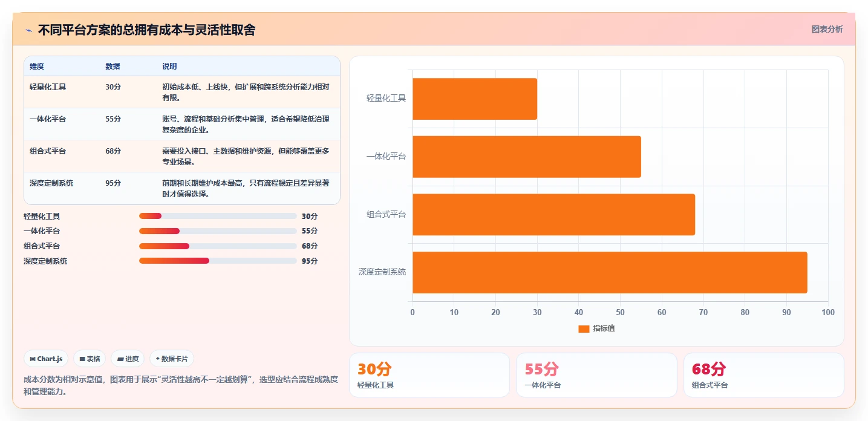This screenshot has height=421, width=868.
Task: Click the description starting 前期和长期
Action: (246, 188)
